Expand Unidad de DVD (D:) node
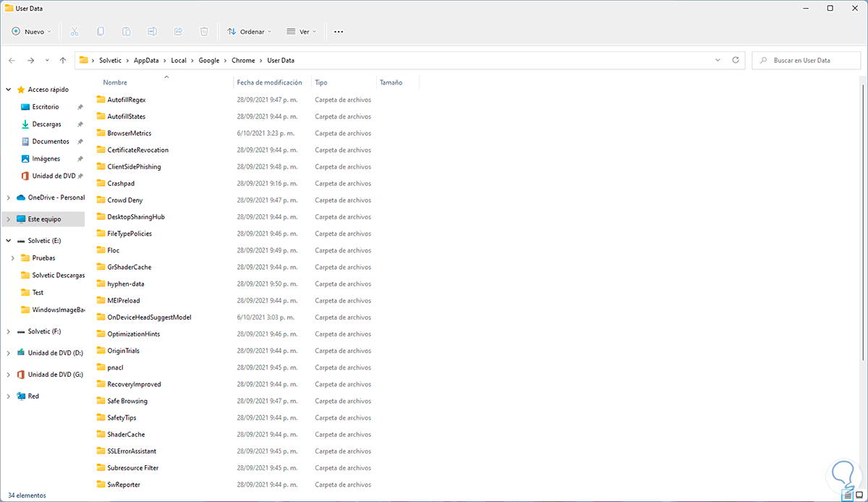Image resolution: width=868 pixels, height=502 pixels. click(9, 353)
